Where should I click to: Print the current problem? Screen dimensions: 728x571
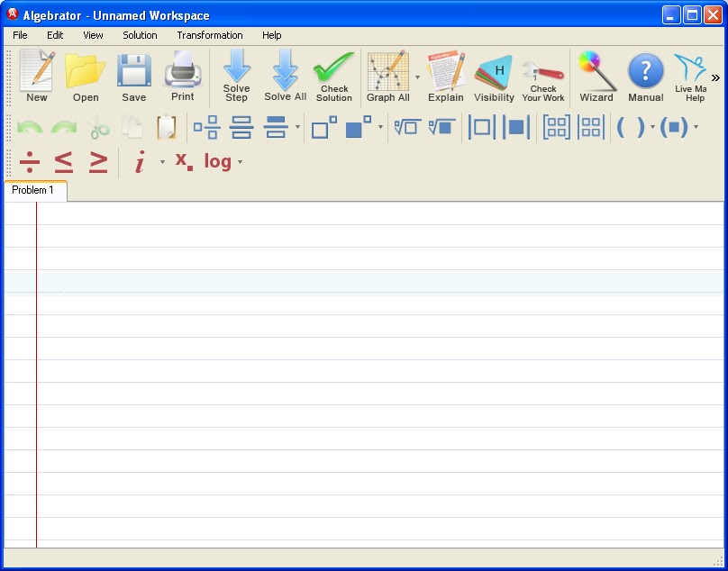tap(183, 77)
